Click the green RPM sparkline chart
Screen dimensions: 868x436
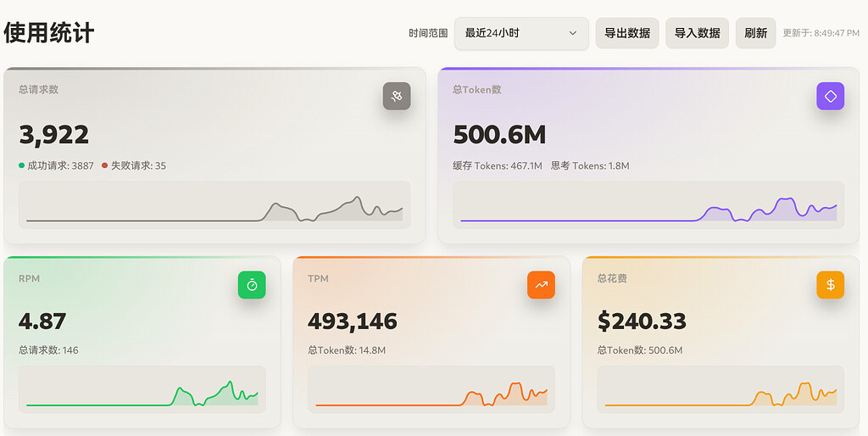pyautogui.click(x=142, y=389)
